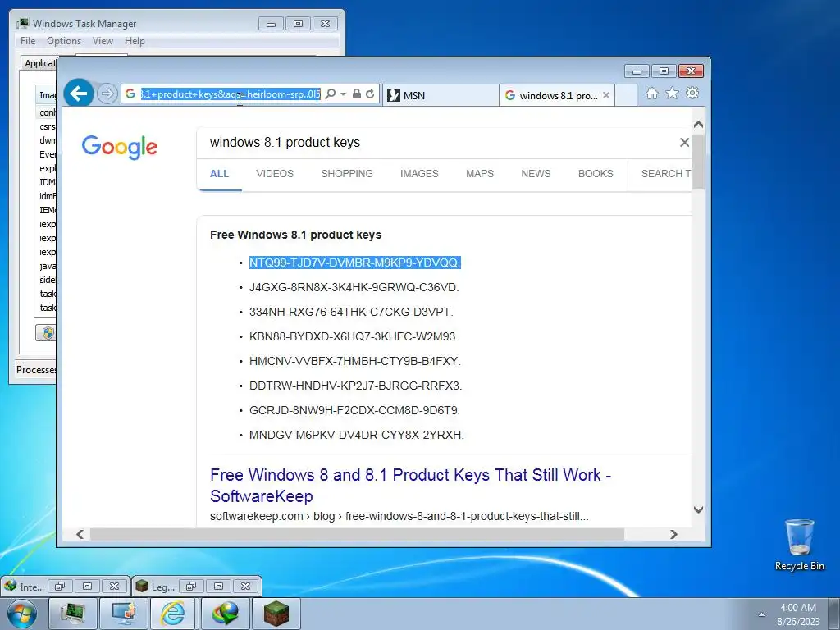Switch to IMAGES search results
Viewport: 840px width, 630px height.
click(419, 174)
